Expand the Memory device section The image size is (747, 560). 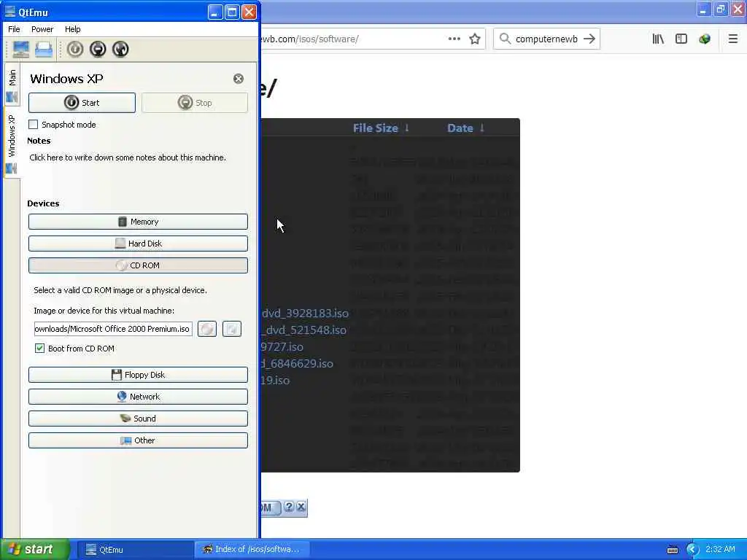coord(138,222)
